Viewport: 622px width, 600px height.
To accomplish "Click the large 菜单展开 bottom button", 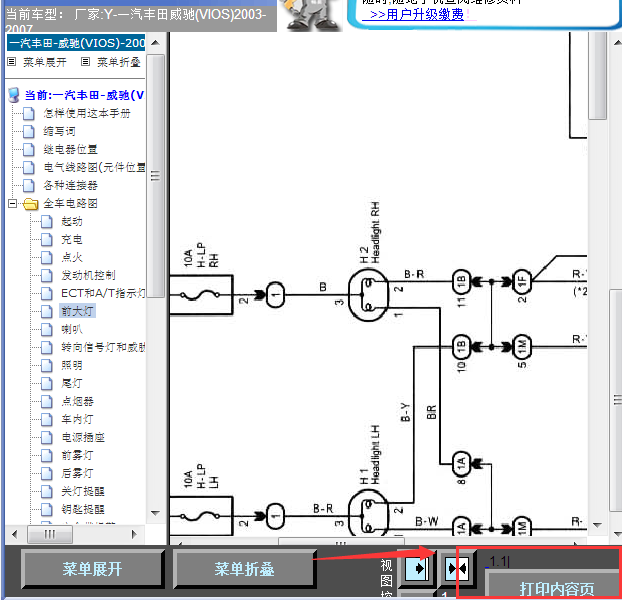I will click(92, 569).
